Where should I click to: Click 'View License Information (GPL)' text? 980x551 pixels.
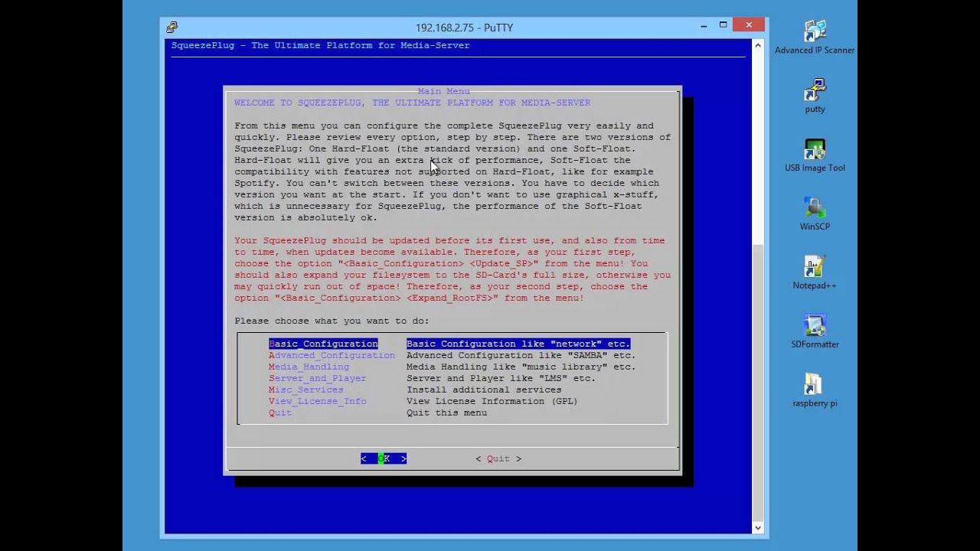point(492,401)
